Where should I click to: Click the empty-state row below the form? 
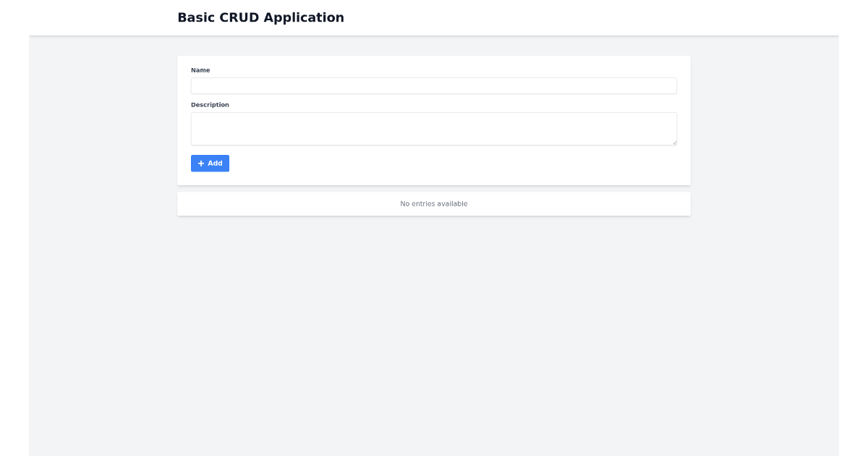tap(433, 203)
